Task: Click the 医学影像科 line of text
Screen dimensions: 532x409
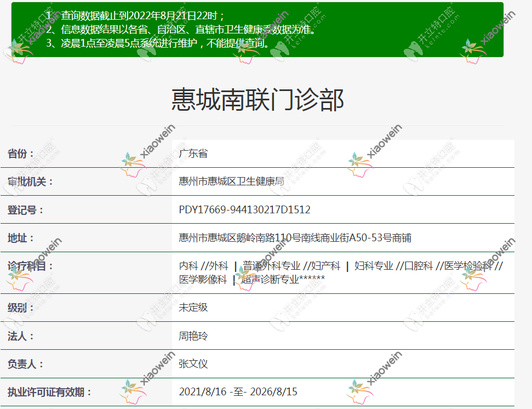Action: 251,280
